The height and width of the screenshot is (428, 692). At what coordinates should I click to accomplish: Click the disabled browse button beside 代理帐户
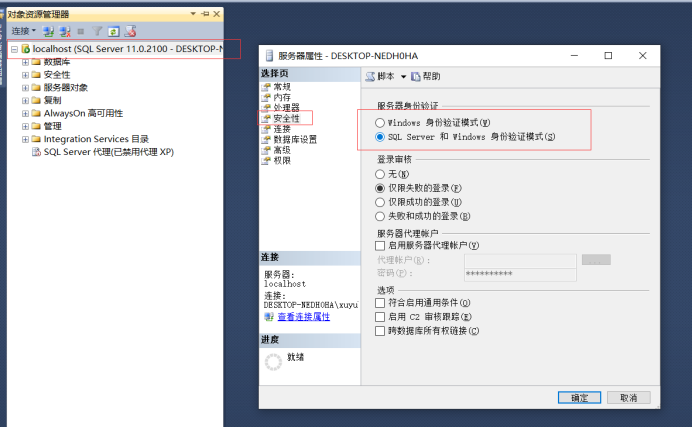pyautogui.click(x=596, y=260)
